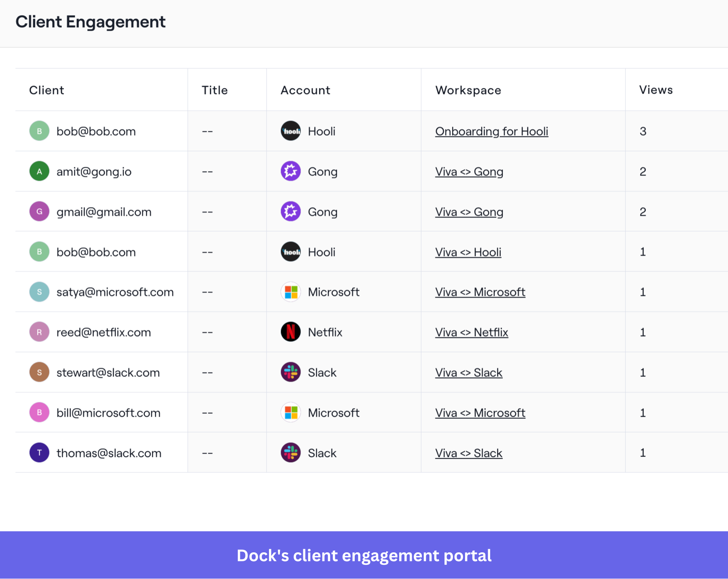Open Viva <> Gong link for gmail@gmail.com

pyautogui.click(x=469, y=212)
